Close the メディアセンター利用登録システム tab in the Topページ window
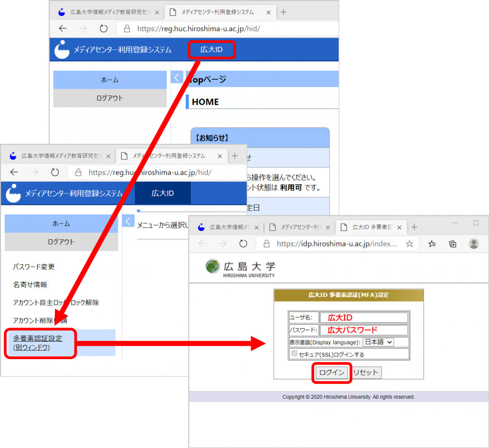This screenshot has width=489, height=448. (268, 12)
